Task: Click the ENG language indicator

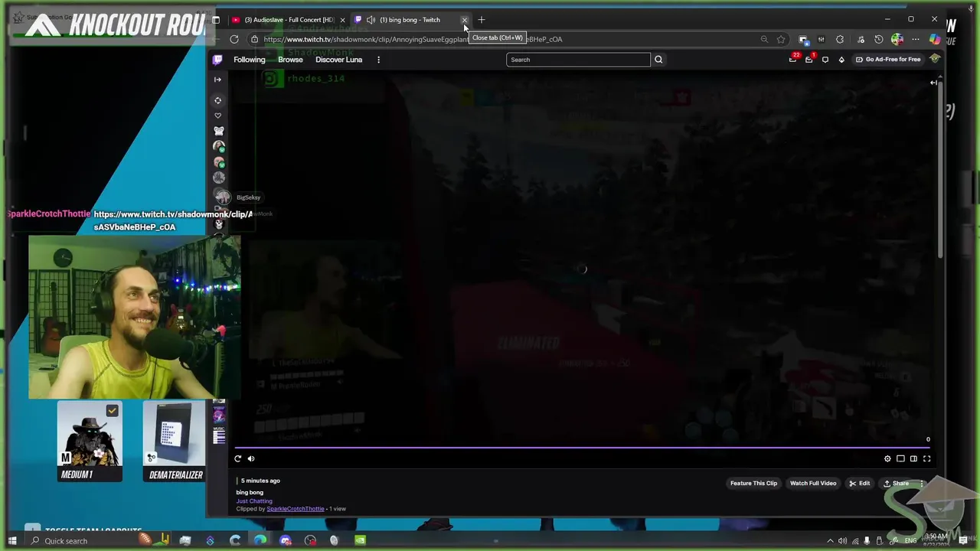Action: (x=911, y=541)
